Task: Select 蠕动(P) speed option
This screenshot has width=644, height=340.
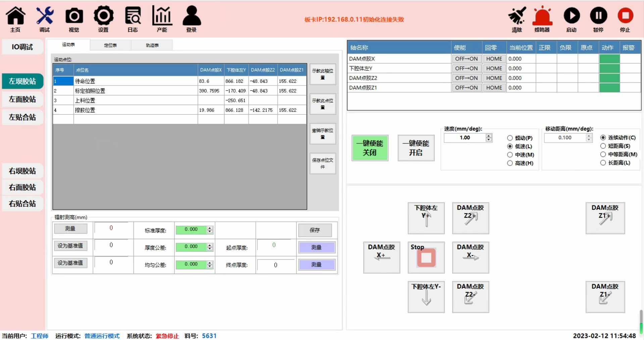Action: (520, 138)
